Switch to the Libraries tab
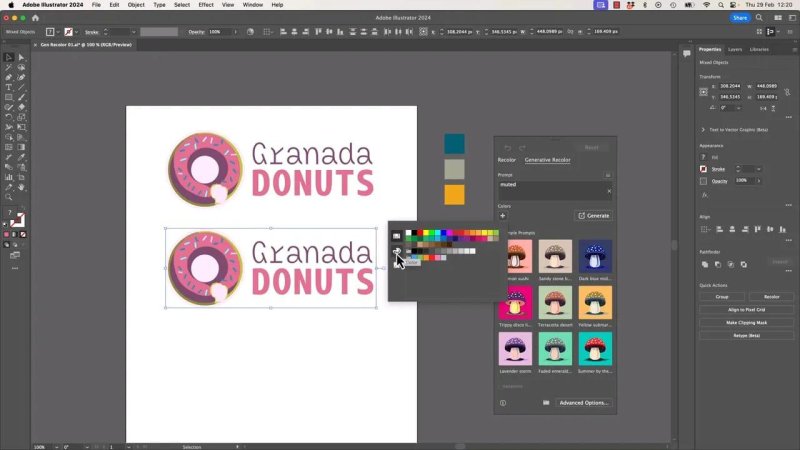The width and height of the screenshot is (800, 450). (x=759, y=49)
